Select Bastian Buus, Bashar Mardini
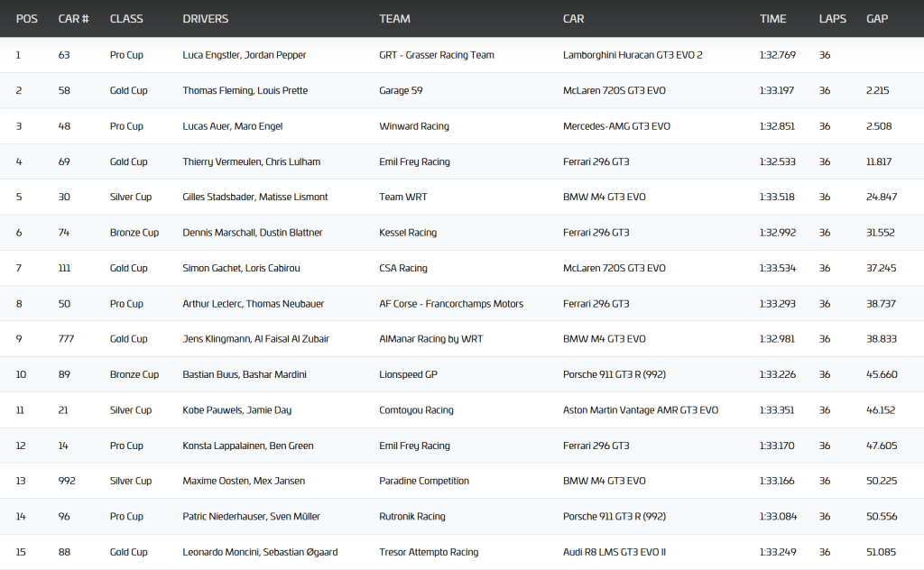The height and width of the screenshot is (570, 924). coord(244,374)
